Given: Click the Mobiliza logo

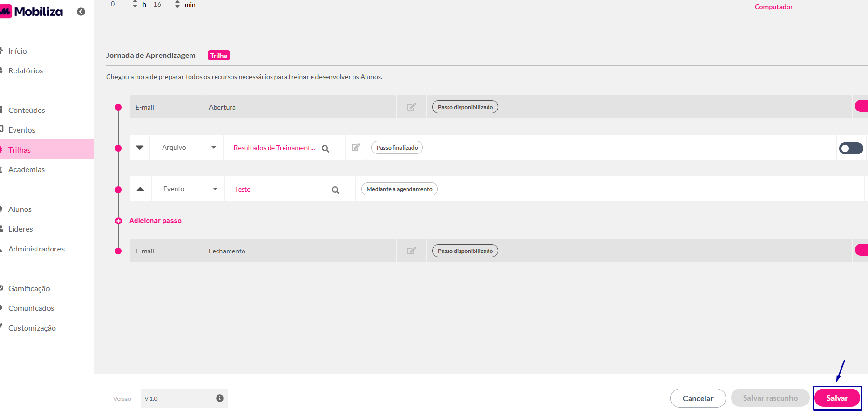Looking at the screenshot, I should (31, 12).
